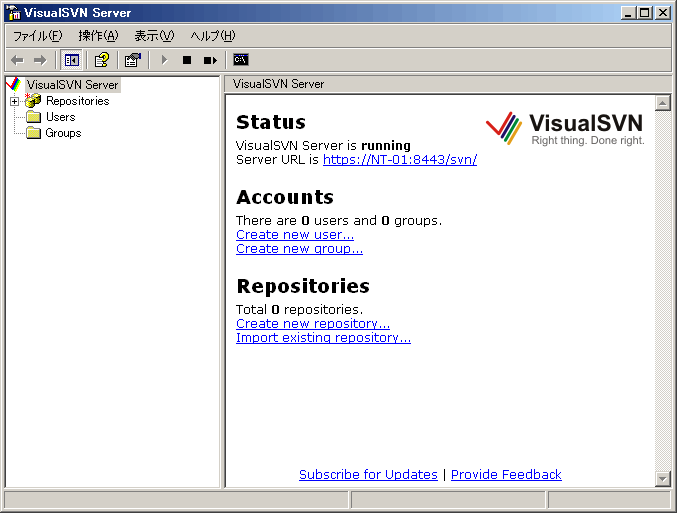Open the server URL https://NT-01:8443/svn/
677x513 pixels.
[x=400, y=160]
